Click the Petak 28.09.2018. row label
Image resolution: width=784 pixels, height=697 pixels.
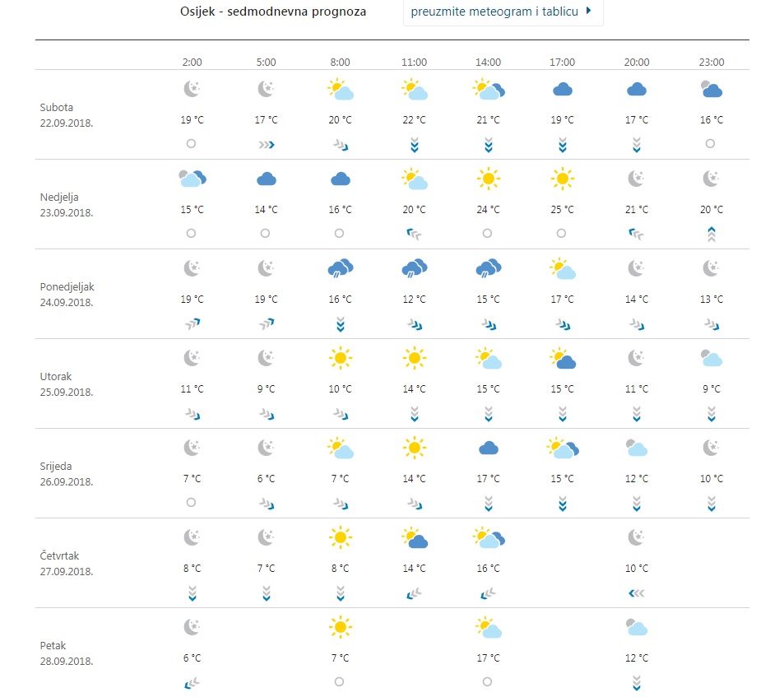click(x=67, y=653)
